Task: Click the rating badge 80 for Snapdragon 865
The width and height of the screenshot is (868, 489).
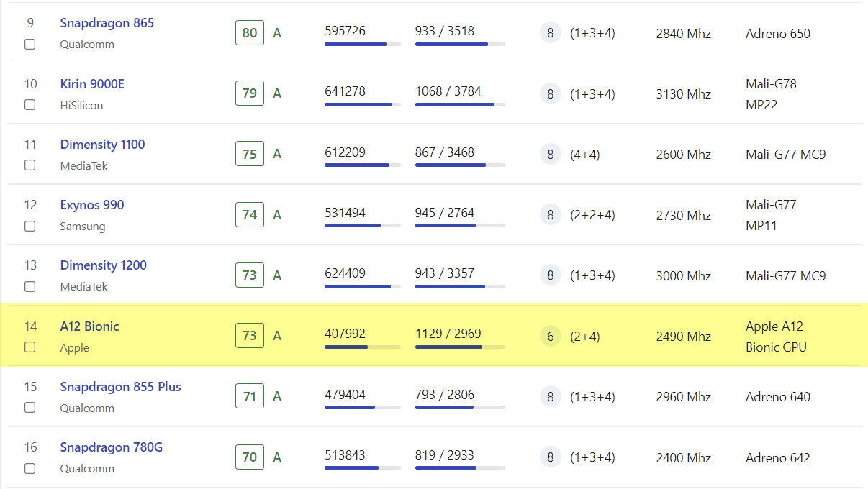Action: [250, 33]
